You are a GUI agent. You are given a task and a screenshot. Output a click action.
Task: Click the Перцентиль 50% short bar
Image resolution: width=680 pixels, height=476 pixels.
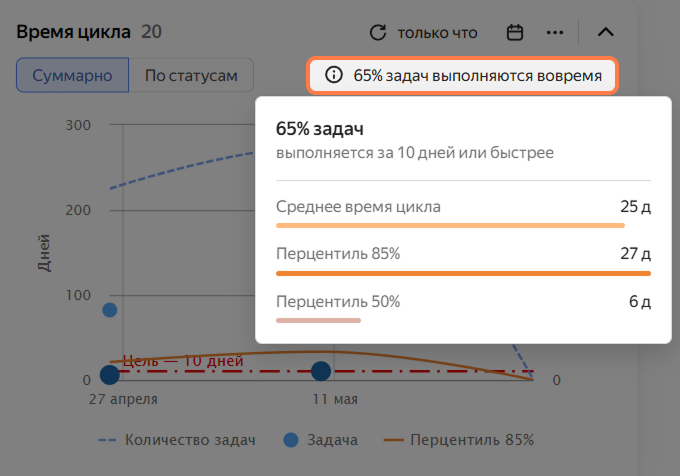pos(318,320)
